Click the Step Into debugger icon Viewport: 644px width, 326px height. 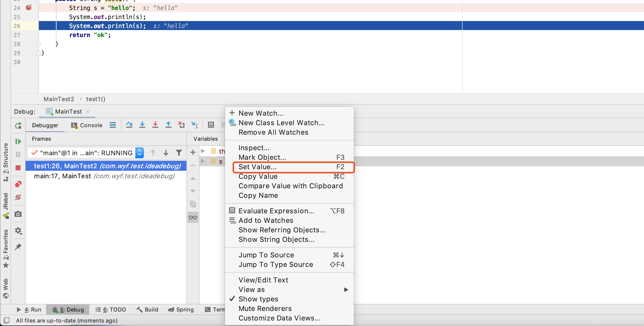point(142,125)
